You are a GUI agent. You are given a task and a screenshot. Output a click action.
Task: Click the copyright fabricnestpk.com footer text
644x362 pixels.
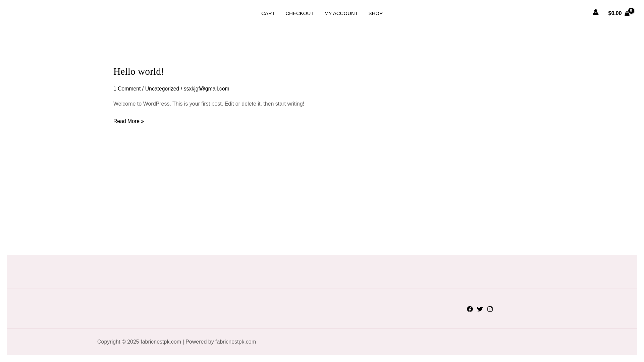coord(176,342)
